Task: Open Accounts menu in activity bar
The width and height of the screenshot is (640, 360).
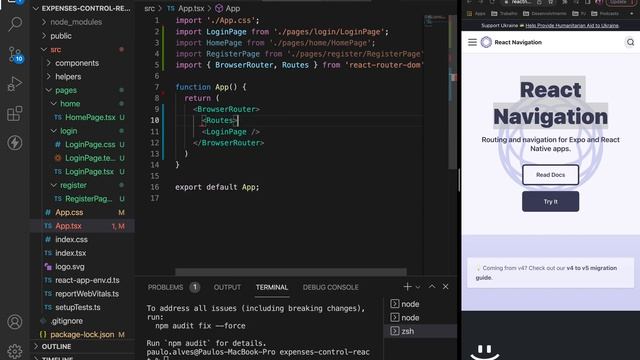Action: click(x=15, y=322)
